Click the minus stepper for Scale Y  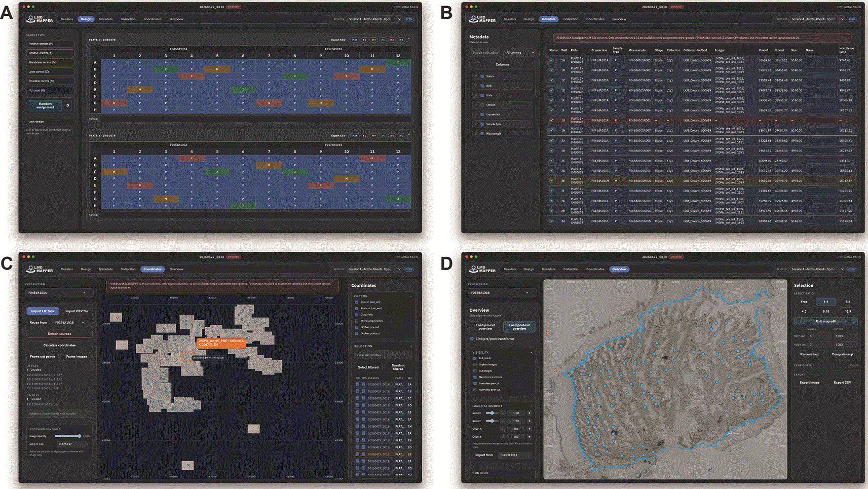pos(503,421)
